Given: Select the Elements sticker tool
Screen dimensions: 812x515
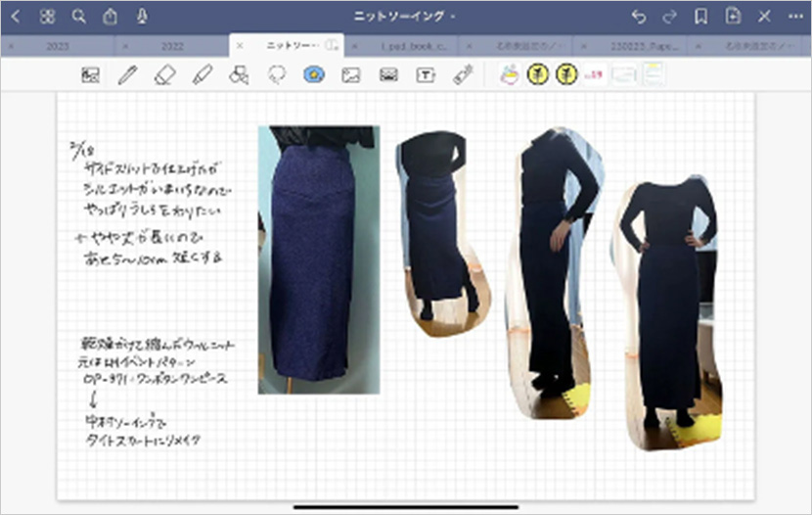Looking at the screenshot, I should pos(314,74).
